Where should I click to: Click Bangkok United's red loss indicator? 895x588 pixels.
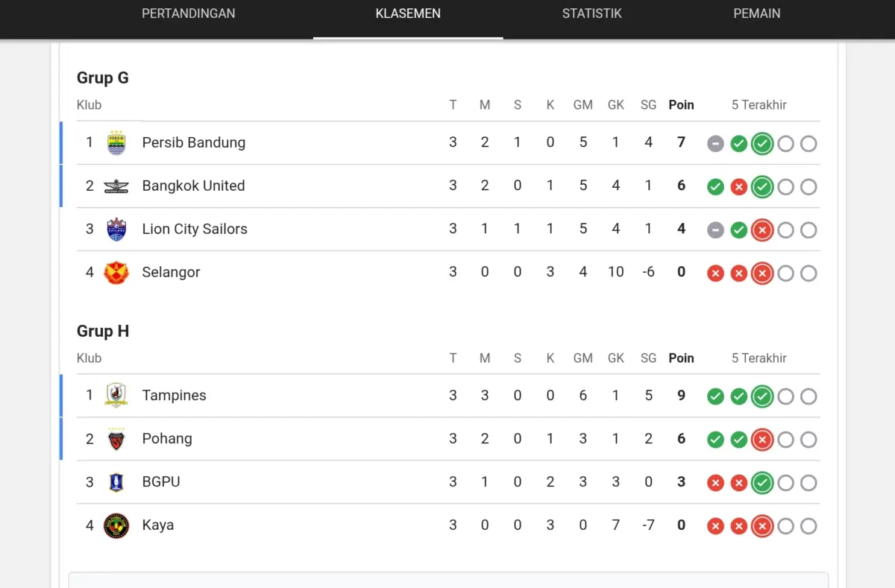pos(738,186)
